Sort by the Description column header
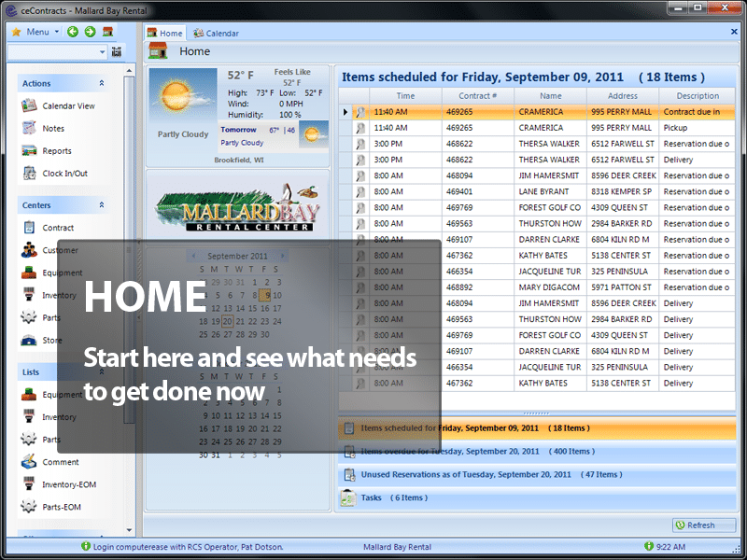747x560 pixels. pyautogui.click(x=698, y=96)
